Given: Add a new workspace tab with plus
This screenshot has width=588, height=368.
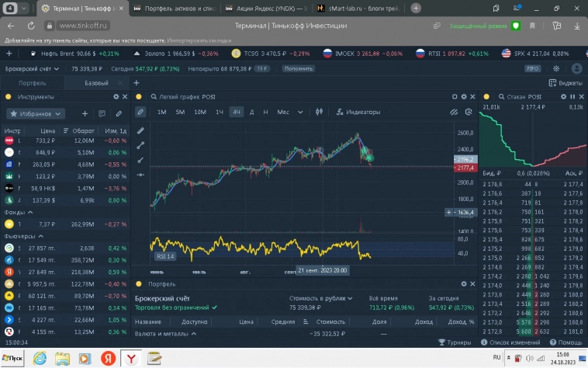Looking at the screenshot, I should (136, 83).
